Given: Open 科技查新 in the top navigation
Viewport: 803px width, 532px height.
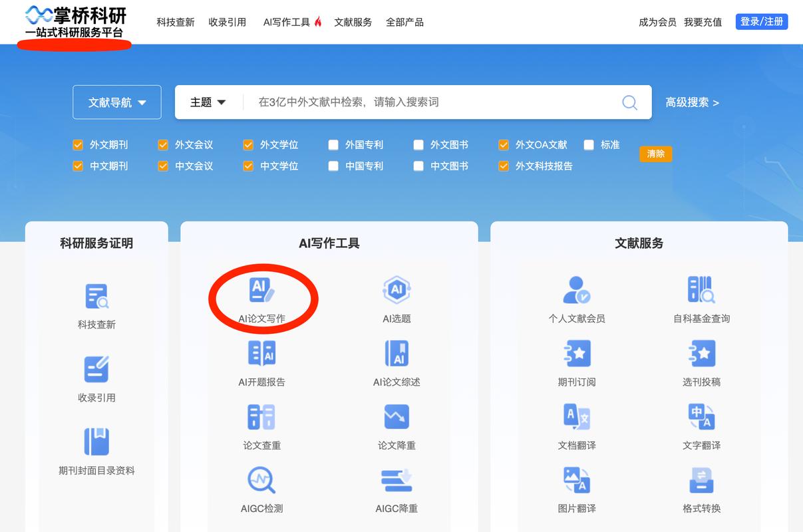Looking at the screenshot, I should (176, 22).
